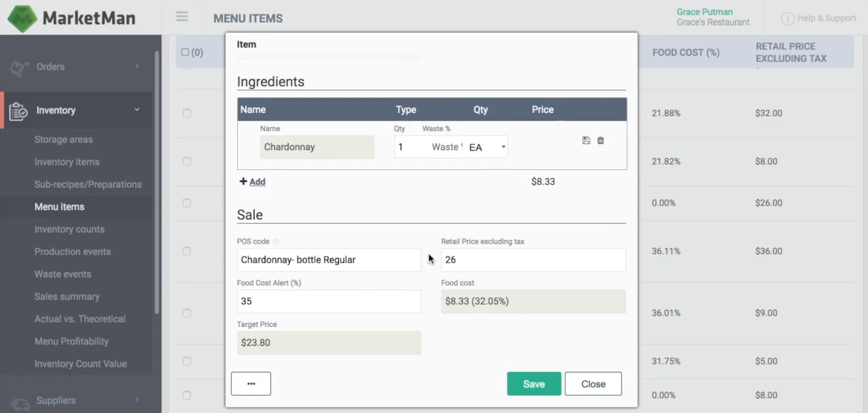Check the row checkbox beside 21.88% food cost
The width and height of the screenshot is (868, 413).
pyautogui.click(x=186, y=113)
